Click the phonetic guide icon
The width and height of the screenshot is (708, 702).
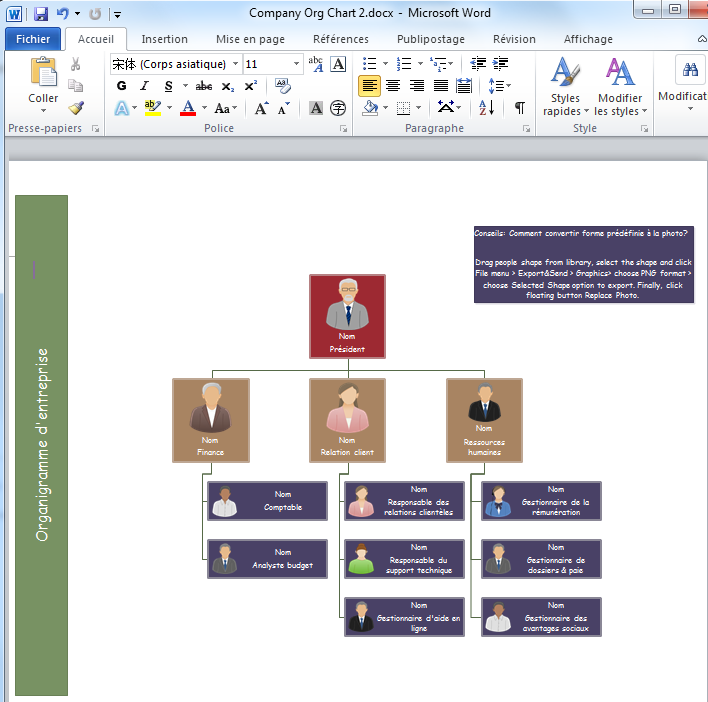coord(316,64)
